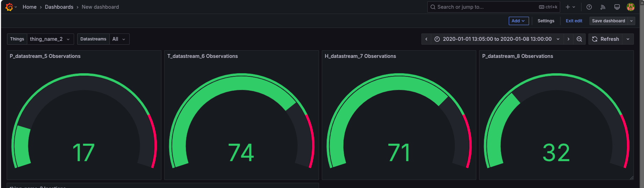Open the time range picker
Viewport: 644px width, 188px height.
pyautogui.click(x=497, y=39)
